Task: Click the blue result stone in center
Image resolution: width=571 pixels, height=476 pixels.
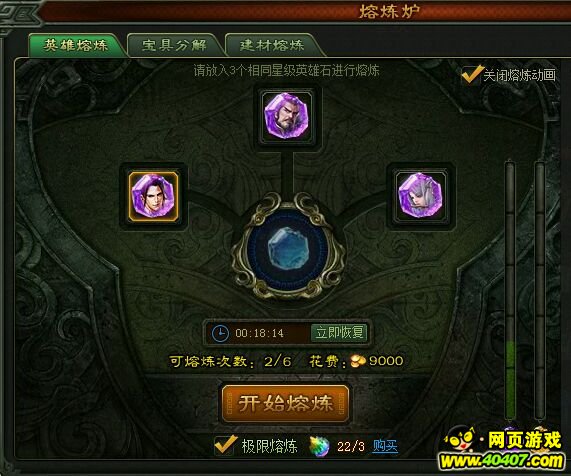Action: (288, 250)
